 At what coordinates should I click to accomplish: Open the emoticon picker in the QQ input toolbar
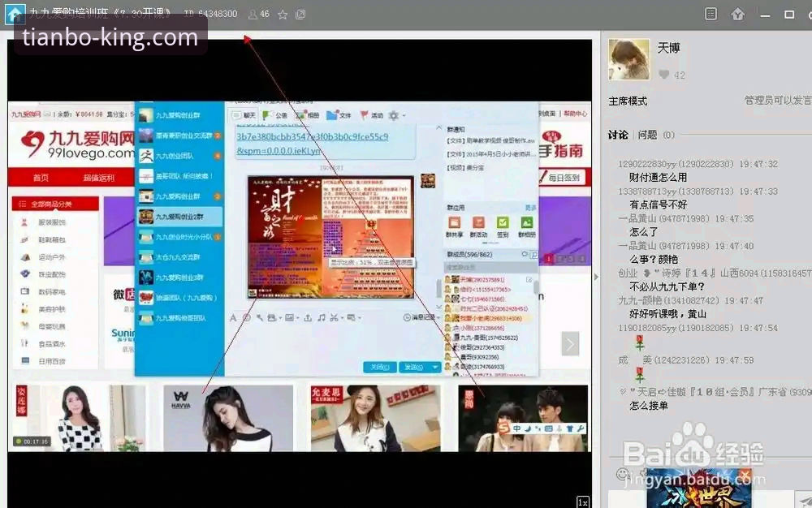[x=247, y=317]
